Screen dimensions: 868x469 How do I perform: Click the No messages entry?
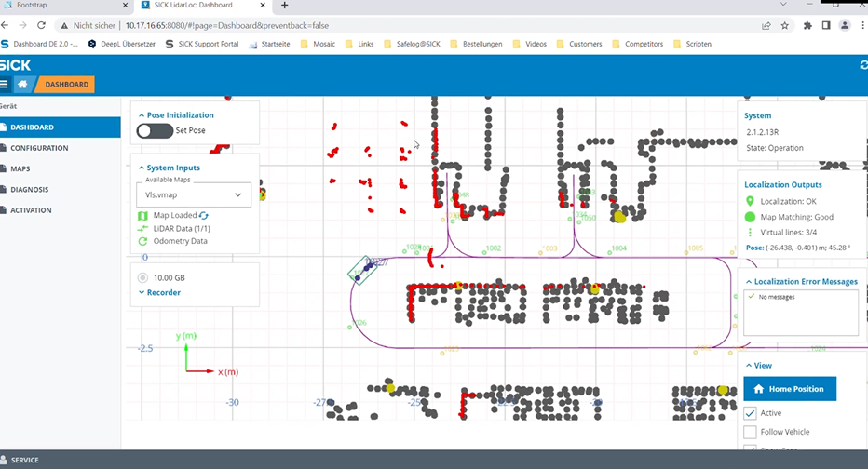(776, 297)
